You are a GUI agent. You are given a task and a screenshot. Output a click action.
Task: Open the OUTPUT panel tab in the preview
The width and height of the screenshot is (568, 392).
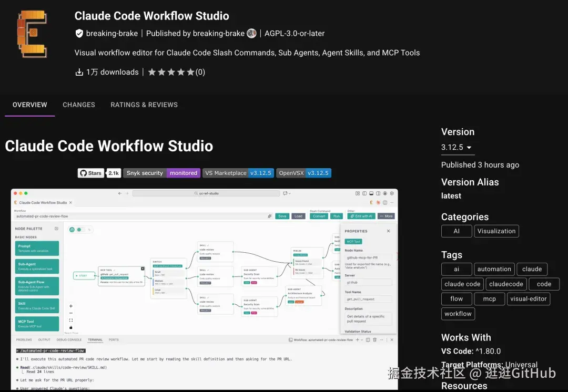[44, 340]
